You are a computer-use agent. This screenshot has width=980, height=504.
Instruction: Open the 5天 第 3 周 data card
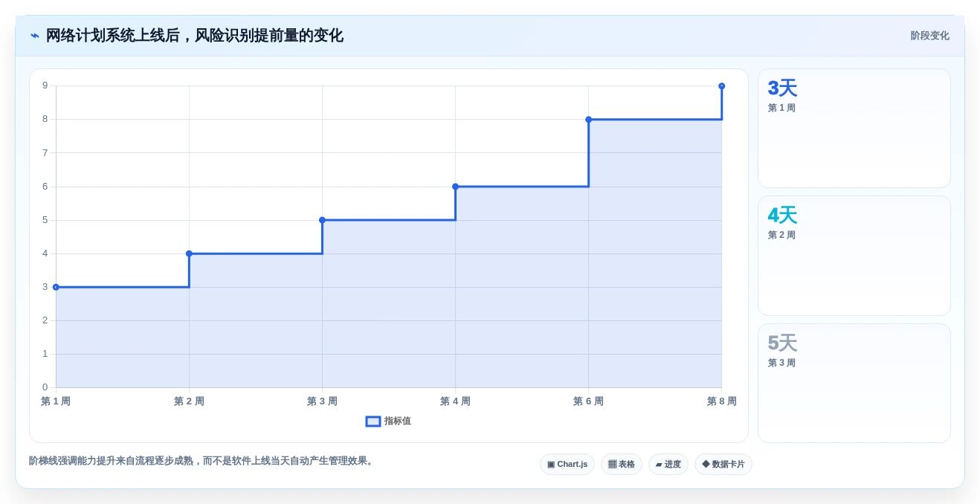click(854, 383)
